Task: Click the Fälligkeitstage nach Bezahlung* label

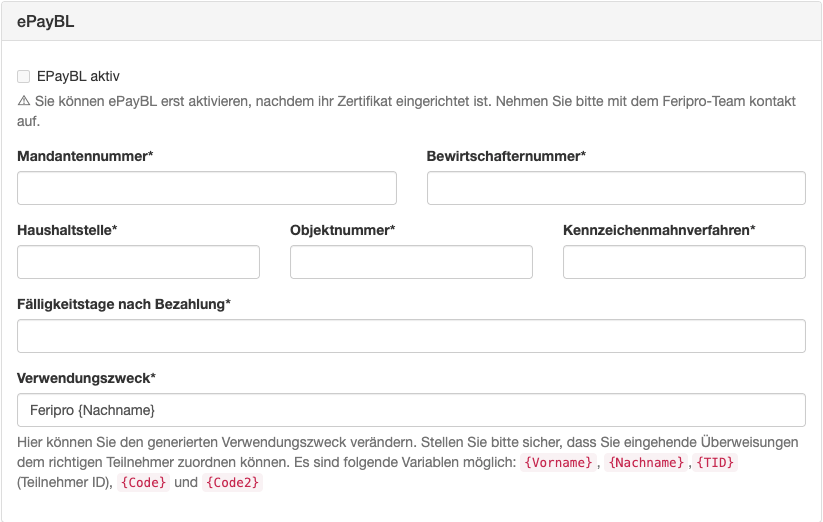Action: pos(124,304)
